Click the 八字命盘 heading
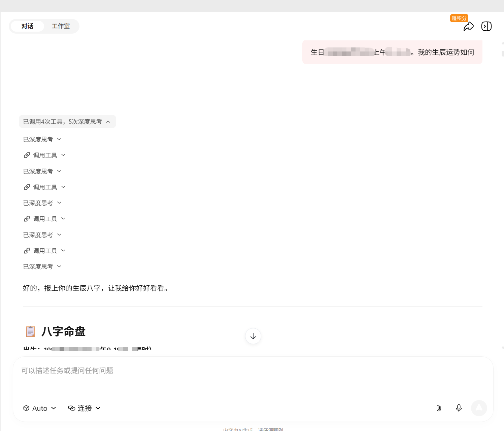The image size is (504, 431). [x=63, y=331]
